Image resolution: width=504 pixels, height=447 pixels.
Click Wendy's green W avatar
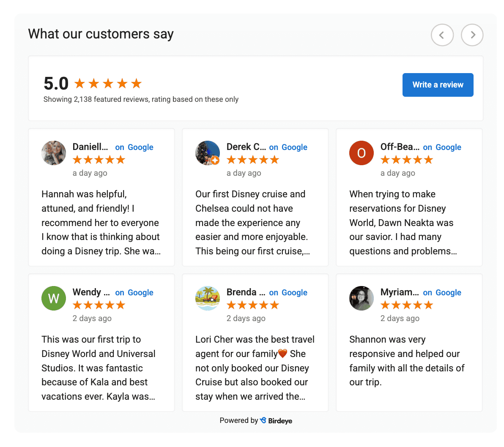point(54,298)
